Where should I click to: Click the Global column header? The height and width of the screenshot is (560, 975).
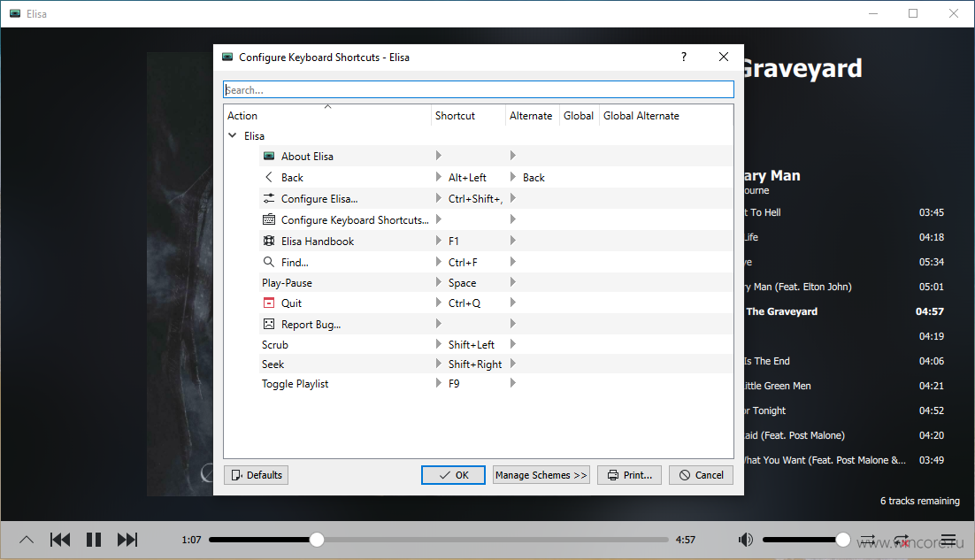579,116
